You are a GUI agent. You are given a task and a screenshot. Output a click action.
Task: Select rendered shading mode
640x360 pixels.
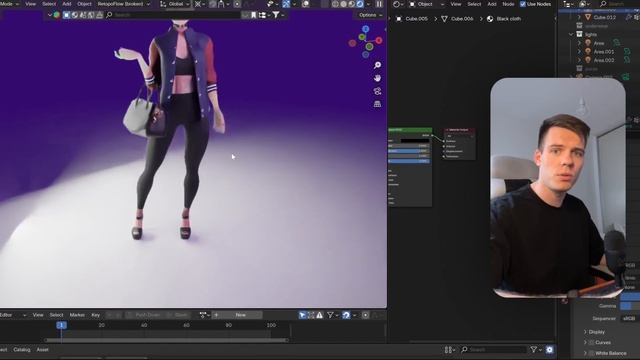pyautogui.click(x=360, y=4)
